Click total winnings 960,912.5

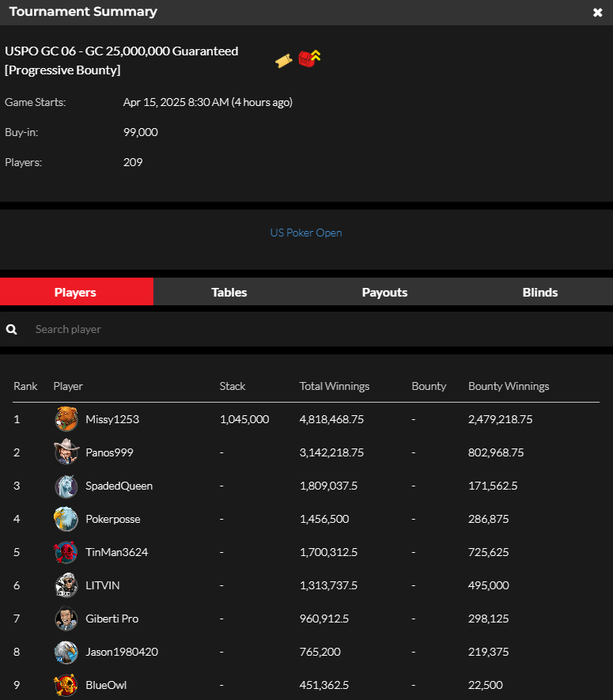(324, 619)
